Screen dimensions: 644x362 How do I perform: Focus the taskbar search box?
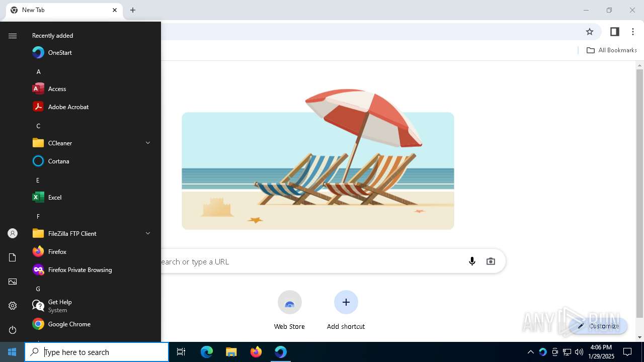coord(97,352)
